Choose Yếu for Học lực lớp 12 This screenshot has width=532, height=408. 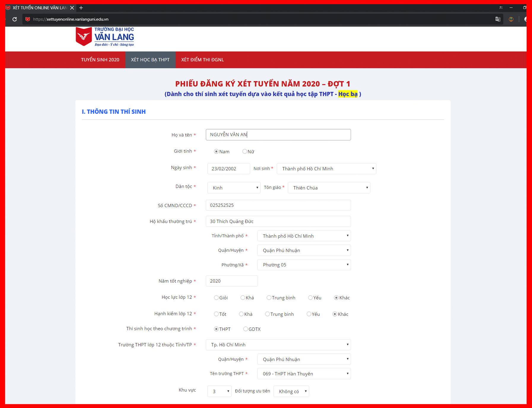tap(310, 298)
